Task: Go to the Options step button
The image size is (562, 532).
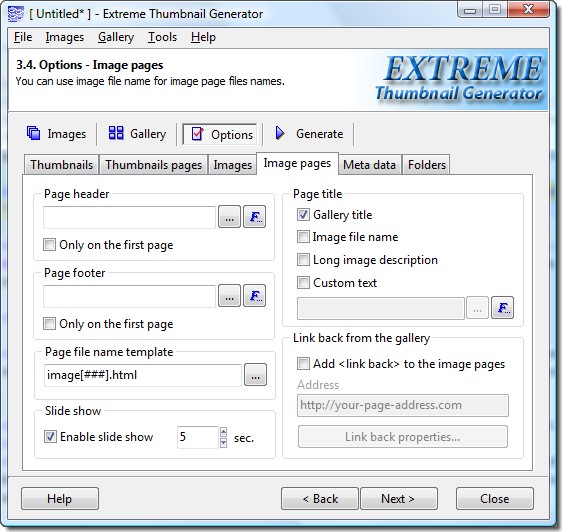Action: (x=221, y=134)
